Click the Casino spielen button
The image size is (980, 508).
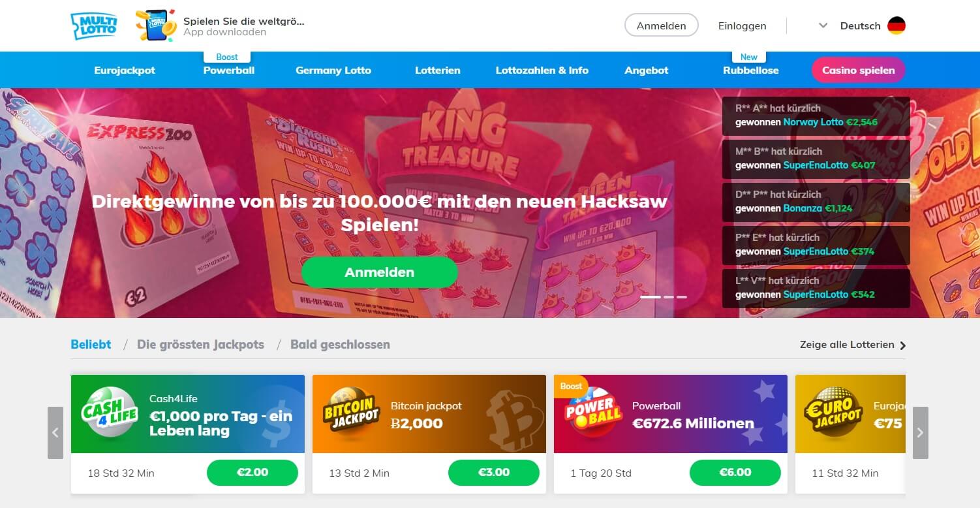point(859,71)
